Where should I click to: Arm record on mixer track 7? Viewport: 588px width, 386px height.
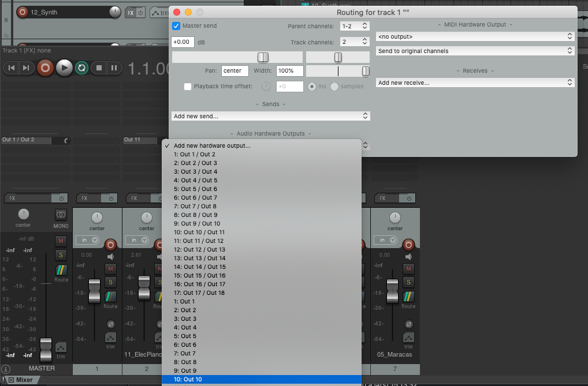click(x=408, y=243)
